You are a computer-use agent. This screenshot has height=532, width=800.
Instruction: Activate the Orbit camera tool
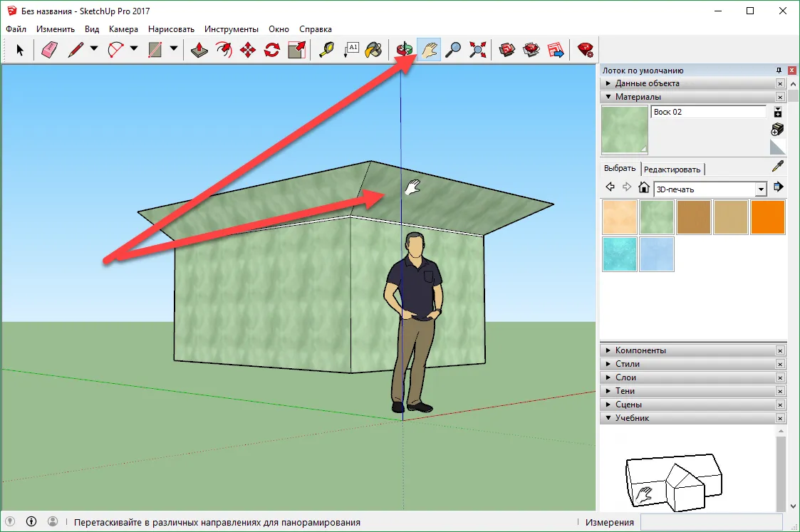coord(405,50)
